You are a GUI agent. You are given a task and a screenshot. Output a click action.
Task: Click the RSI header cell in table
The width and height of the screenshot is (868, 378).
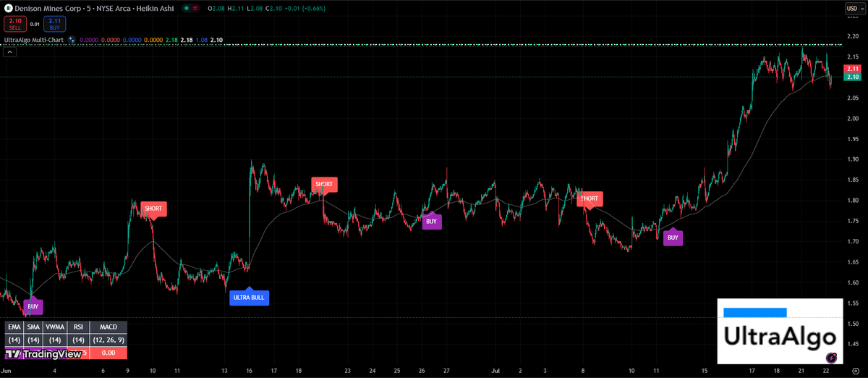(x=78, y=327)
